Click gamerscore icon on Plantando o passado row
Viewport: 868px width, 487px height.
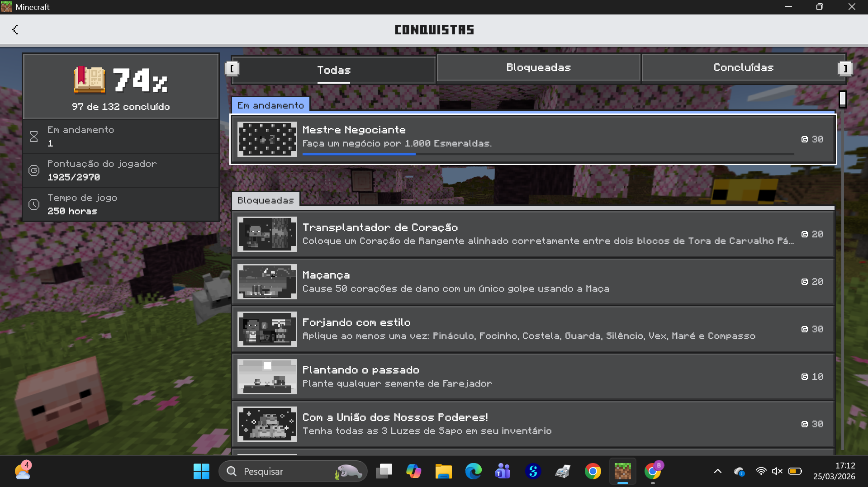(x=805, y=377)
